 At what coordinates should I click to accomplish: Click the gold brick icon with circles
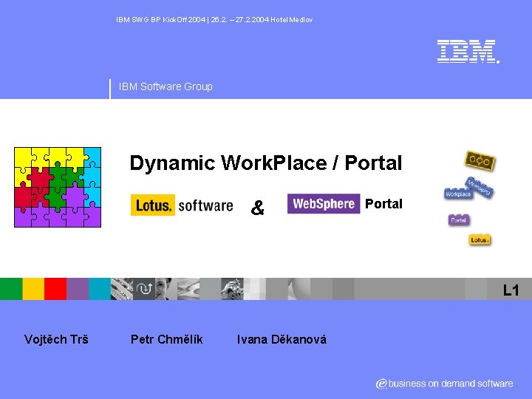click(480, 161)
